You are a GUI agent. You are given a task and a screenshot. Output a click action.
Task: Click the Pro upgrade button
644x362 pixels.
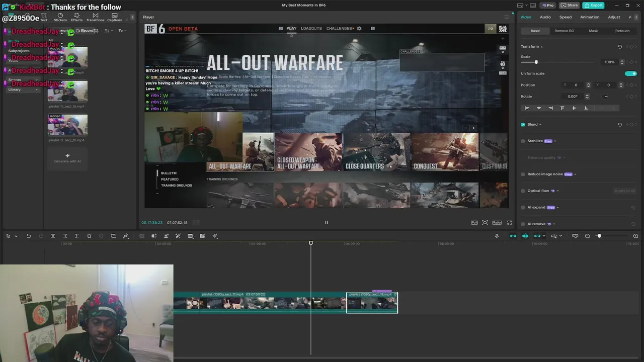click(x=547, y=5)
